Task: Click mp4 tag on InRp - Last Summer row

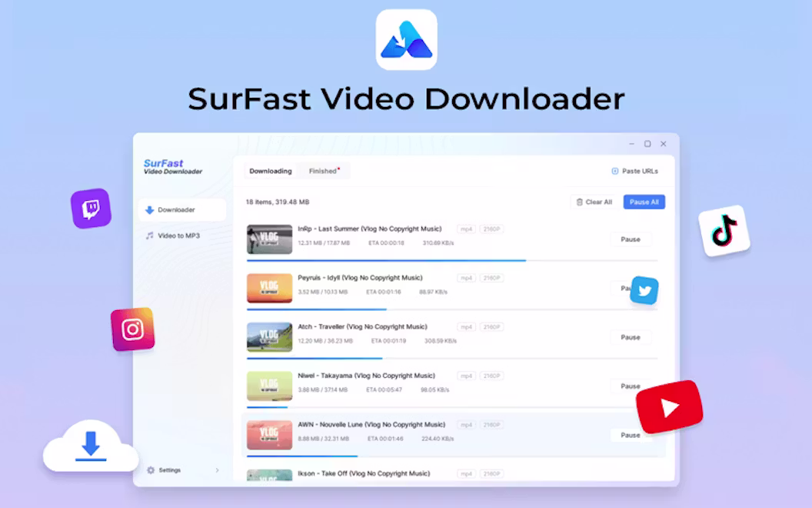Action: click(x=467, y=229)
